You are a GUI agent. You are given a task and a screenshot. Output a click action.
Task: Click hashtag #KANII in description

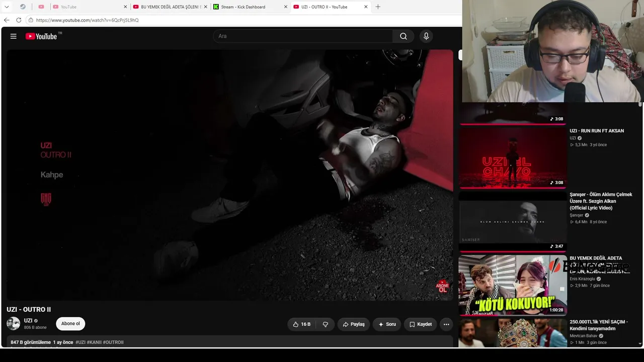(94, 342)
